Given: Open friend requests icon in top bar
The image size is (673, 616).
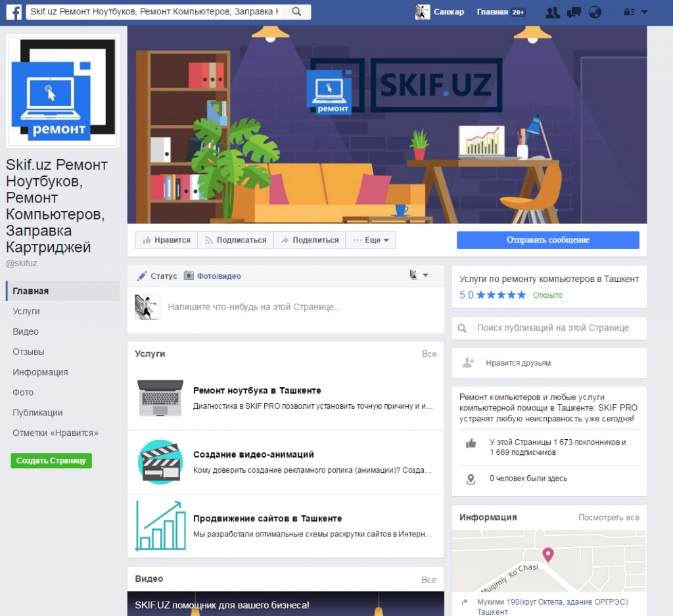Looking at the screenshot, I should point(553,12).
